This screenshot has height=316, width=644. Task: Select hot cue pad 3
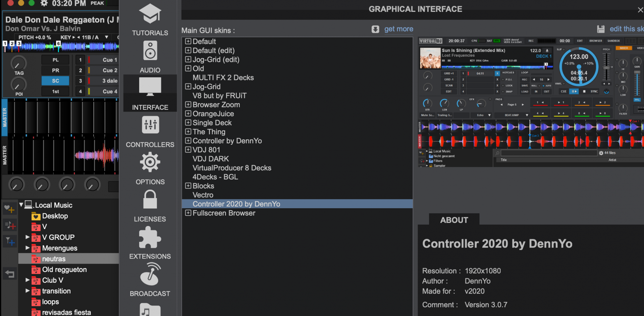80,81
